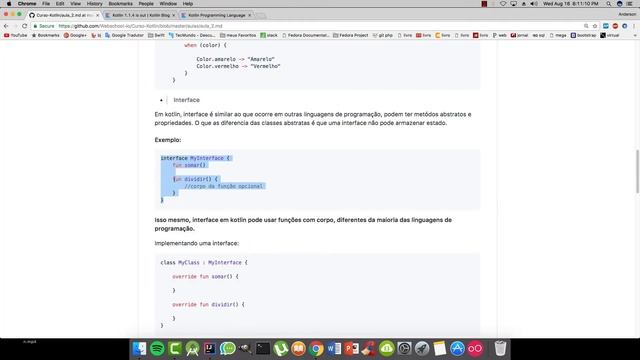Open Notes app from the Dock
Image resolution: width=640 pixels, height=360 pixels.
click(440, 349)
